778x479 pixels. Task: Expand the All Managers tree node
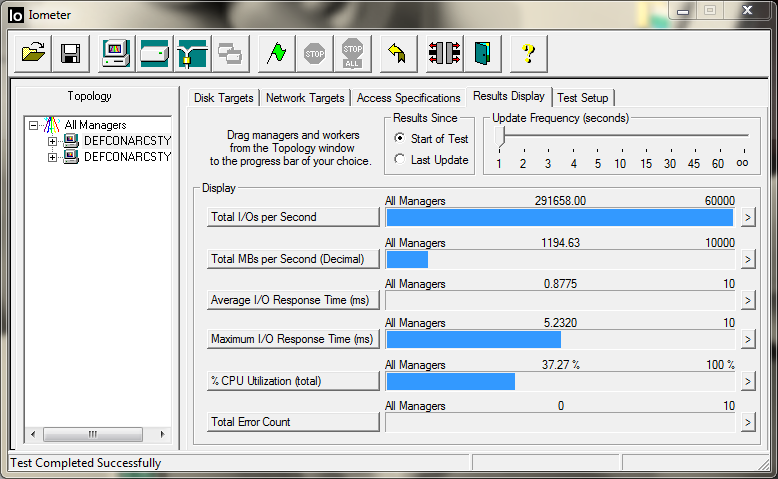click(x=34, y=126)
